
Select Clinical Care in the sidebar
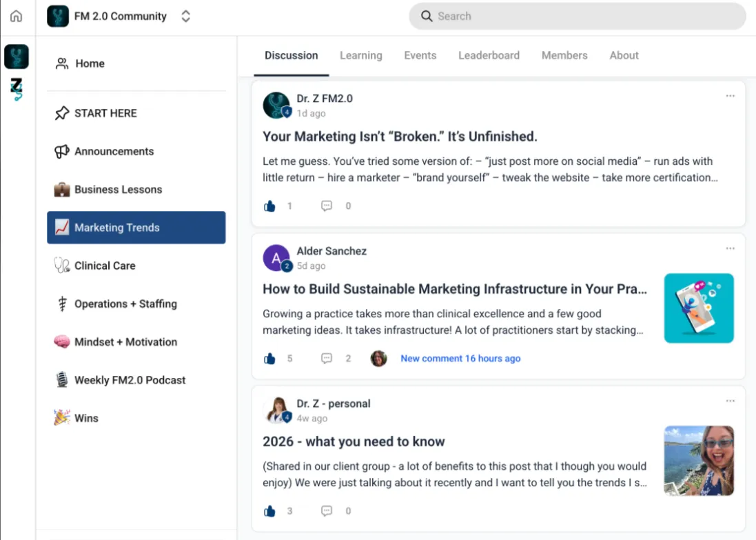tap(105, 266)
